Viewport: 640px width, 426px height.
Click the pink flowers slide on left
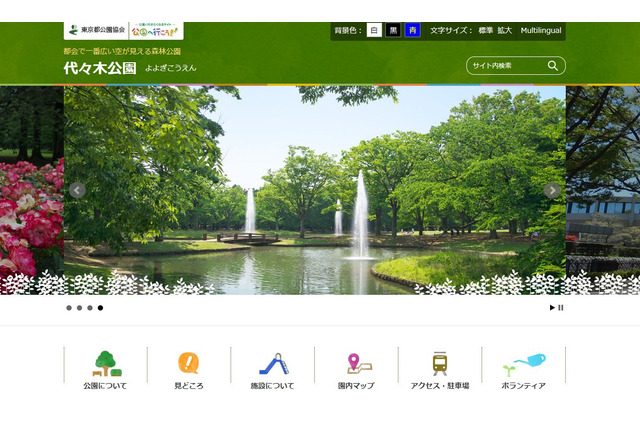(32, 190)
